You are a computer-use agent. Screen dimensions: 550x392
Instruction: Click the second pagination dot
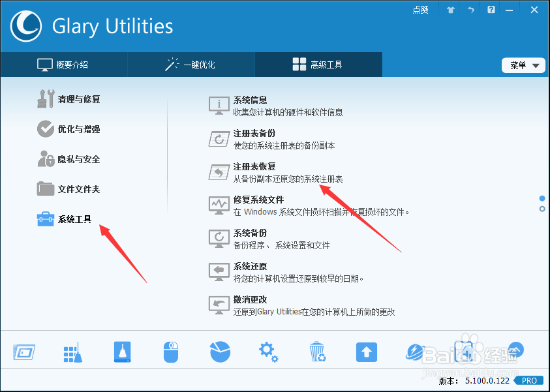(542, 209)
